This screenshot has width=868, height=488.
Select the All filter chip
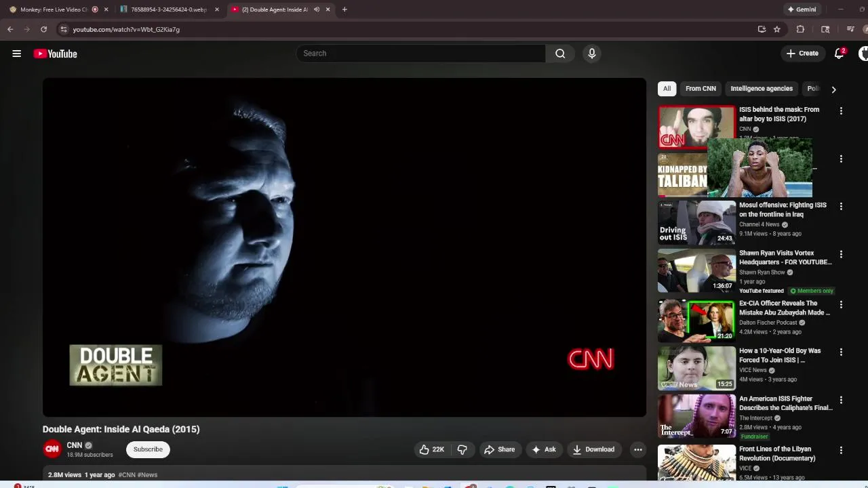667,89
